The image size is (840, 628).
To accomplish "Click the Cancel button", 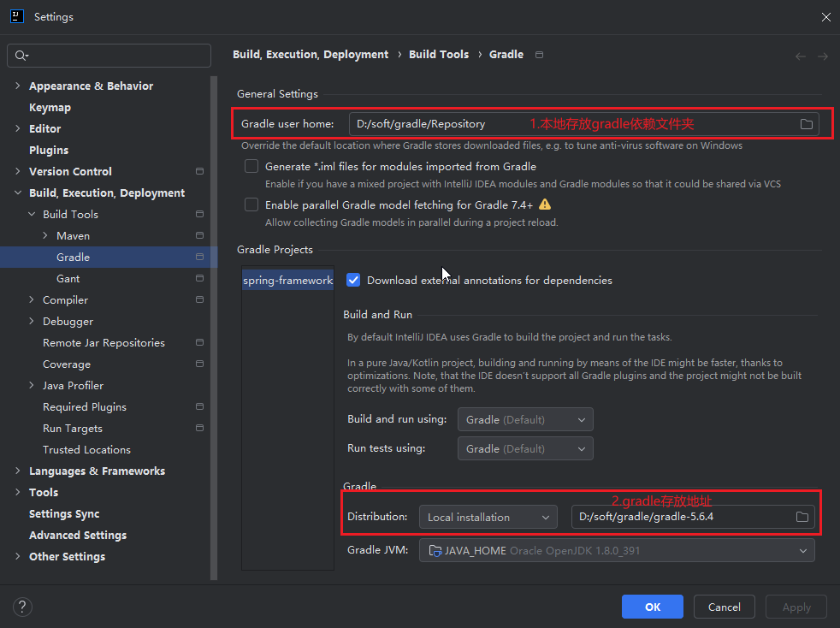I will click(725, 607).
